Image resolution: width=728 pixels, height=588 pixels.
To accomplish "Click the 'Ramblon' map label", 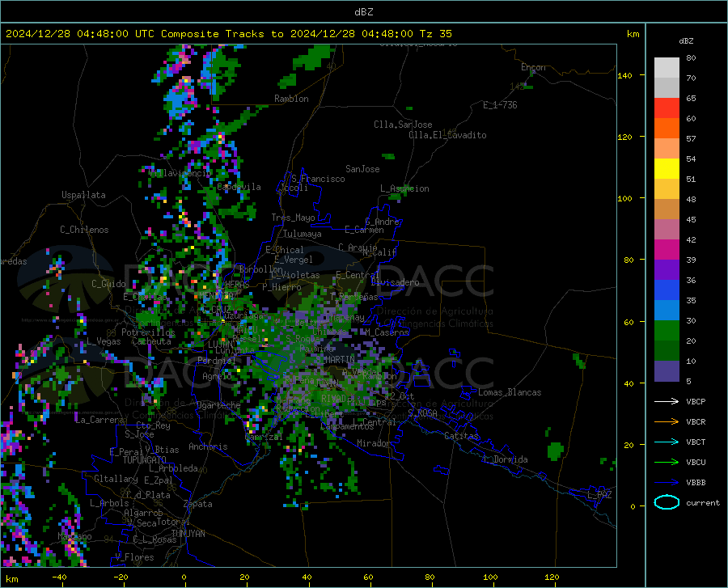I will [x=291, y=99].
